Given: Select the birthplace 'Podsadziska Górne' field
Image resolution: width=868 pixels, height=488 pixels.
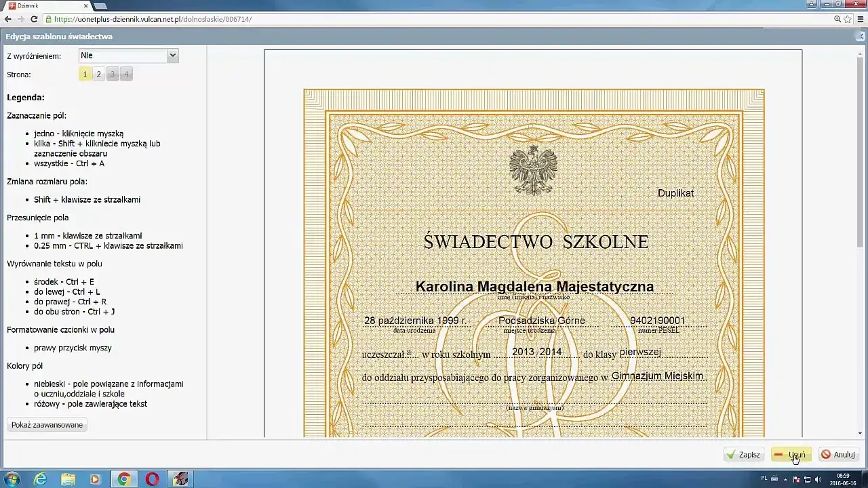Looking at the screenshot, I should (x=542, y=321).
